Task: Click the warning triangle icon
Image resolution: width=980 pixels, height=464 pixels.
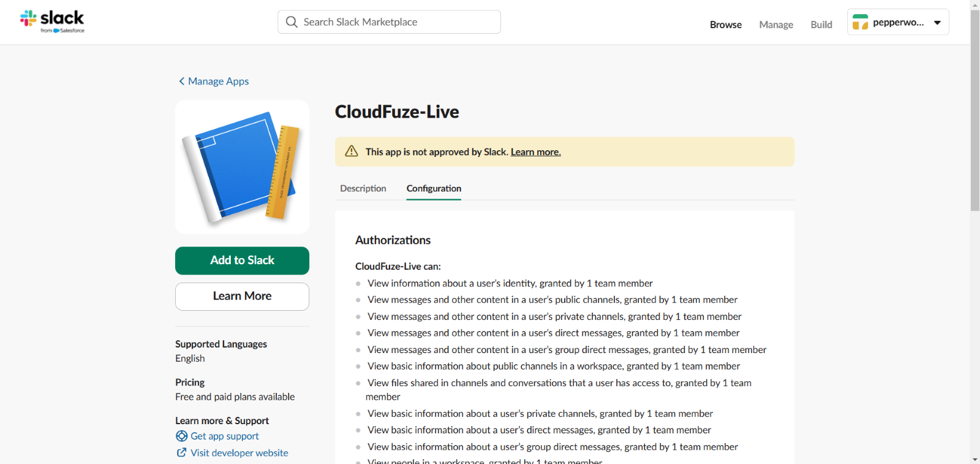Action: point(352,151)
